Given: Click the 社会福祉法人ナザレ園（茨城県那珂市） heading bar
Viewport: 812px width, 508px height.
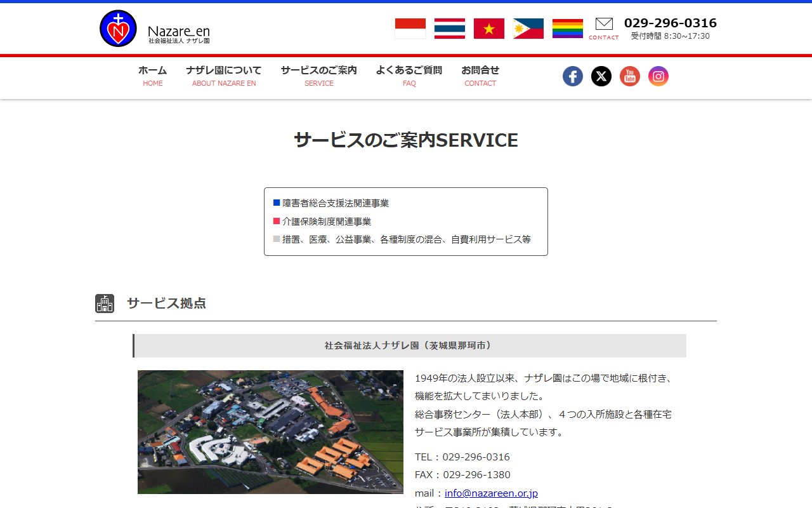Looking at the screenshot, I should (409, 345).
